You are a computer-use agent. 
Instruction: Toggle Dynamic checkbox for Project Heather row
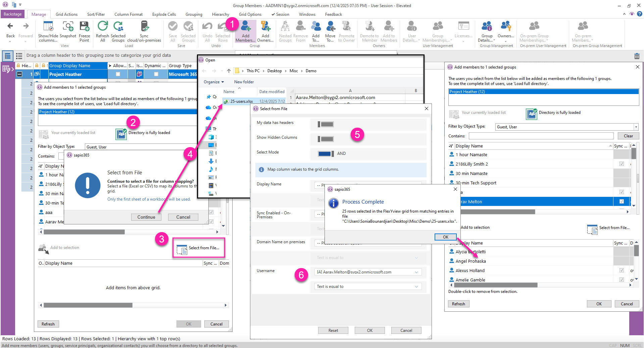(x=156, y=74)
